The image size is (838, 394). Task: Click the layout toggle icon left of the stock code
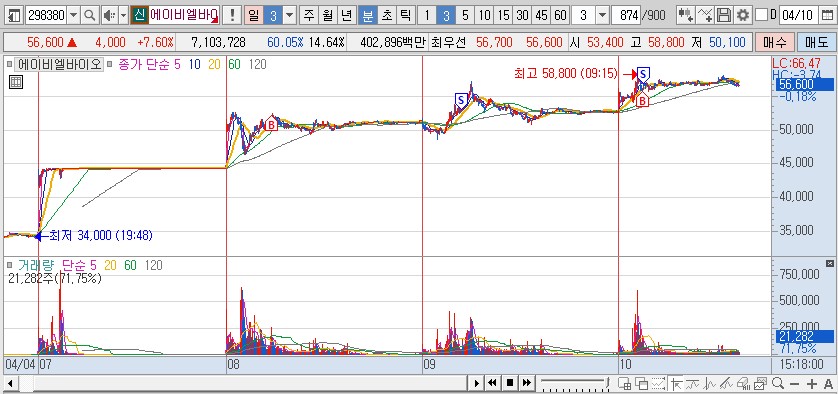[15, 15]
